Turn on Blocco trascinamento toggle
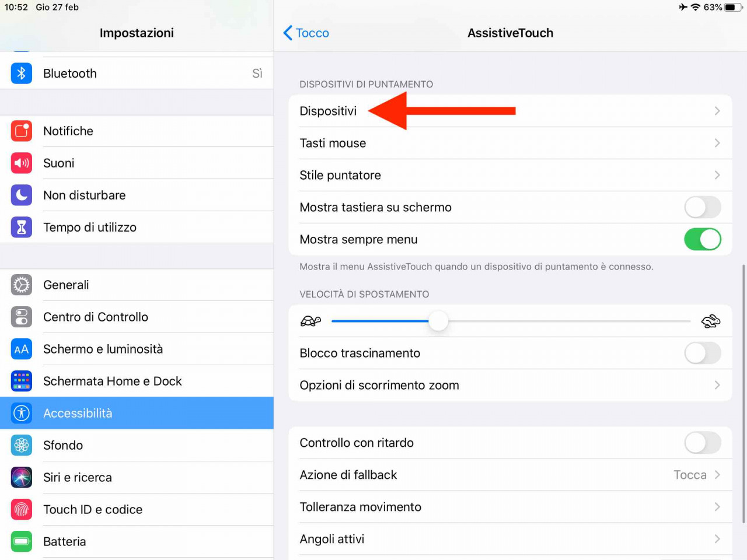The height and width of the screenshot is (560, 747). coord(703,353)
